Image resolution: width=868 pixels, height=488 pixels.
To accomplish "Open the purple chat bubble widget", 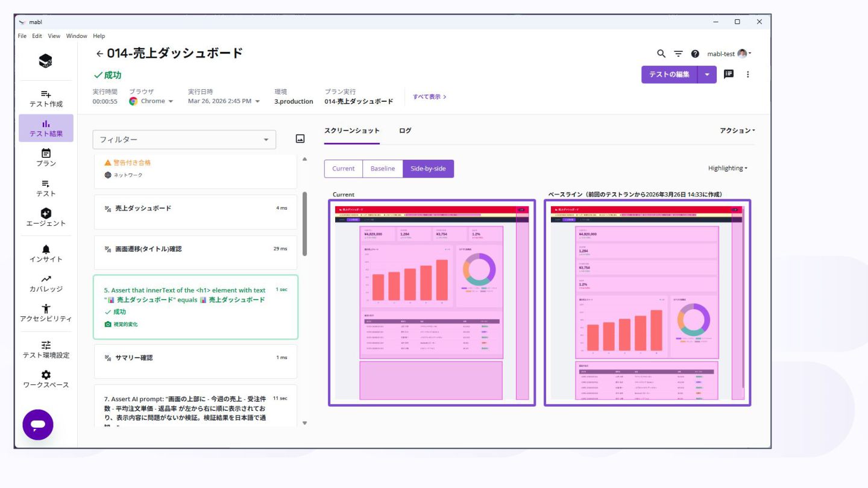I will tap(38, 425).
